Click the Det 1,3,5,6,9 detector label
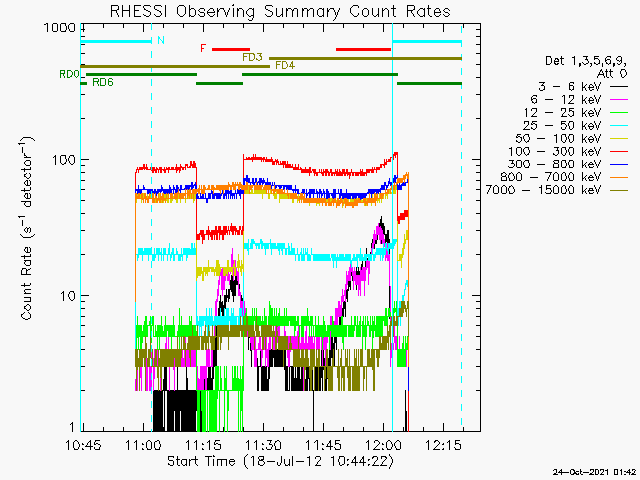The height and width of the screenshot is (480, 640). pyautogui.click(x=586, y=61)
